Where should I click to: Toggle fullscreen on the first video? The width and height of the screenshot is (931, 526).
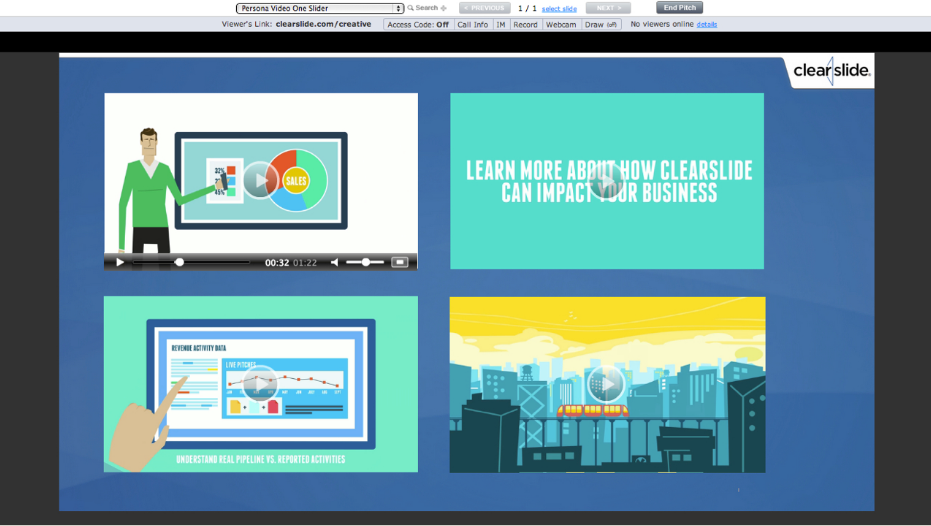pyautogui.click(x=400, y=262)
